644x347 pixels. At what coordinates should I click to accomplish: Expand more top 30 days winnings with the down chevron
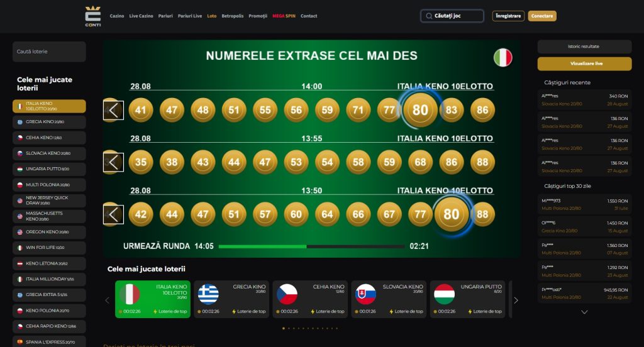coord(584,312)
